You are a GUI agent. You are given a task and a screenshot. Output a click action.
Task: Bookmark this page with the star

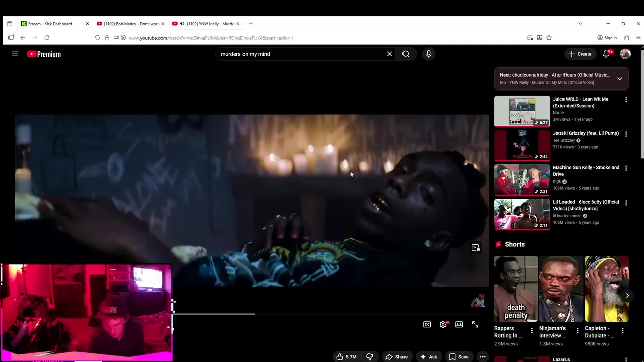click(x=549, y=38)
